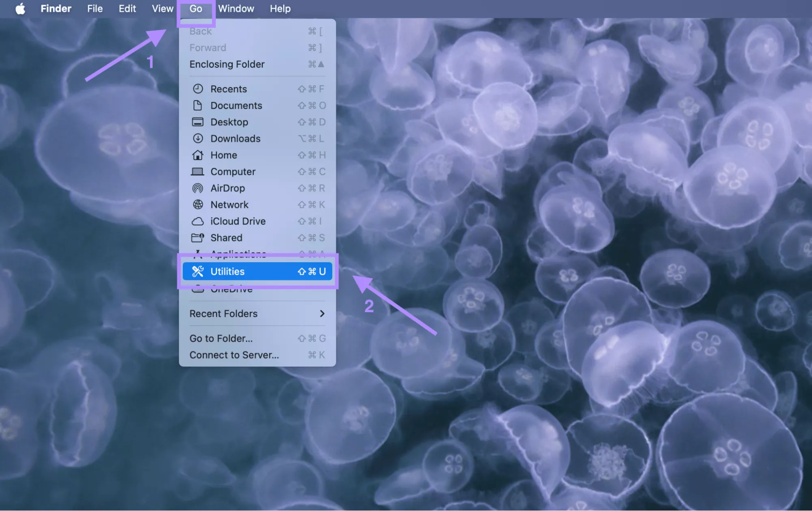Select Enclosing Folder from the Go menu
Screen dimensions: 812x511
pyautogui.click(x=227, y=64)
